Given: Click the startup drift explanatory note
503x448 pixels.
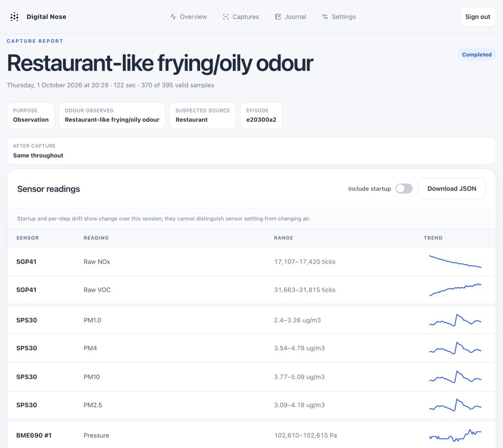Looking at the screenshot, I should pyautogui.click(x=164, y=219).
